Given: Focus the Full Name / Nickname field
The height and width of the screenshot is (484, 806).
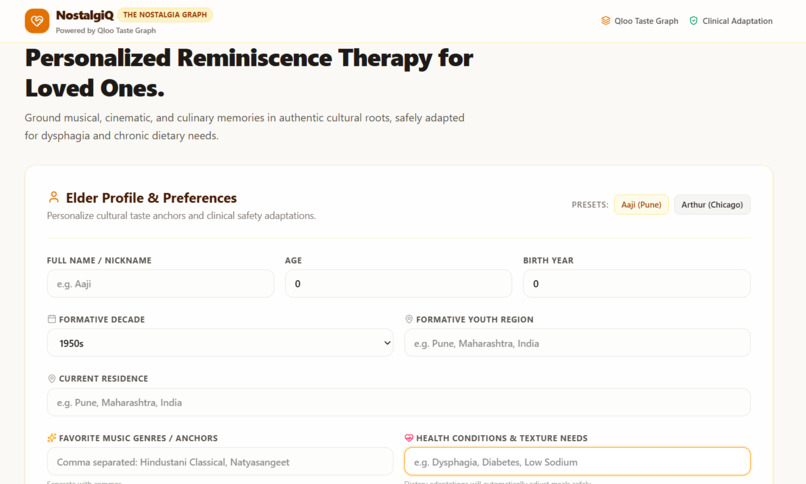Looking at the screenshot, I should point(160,284).
